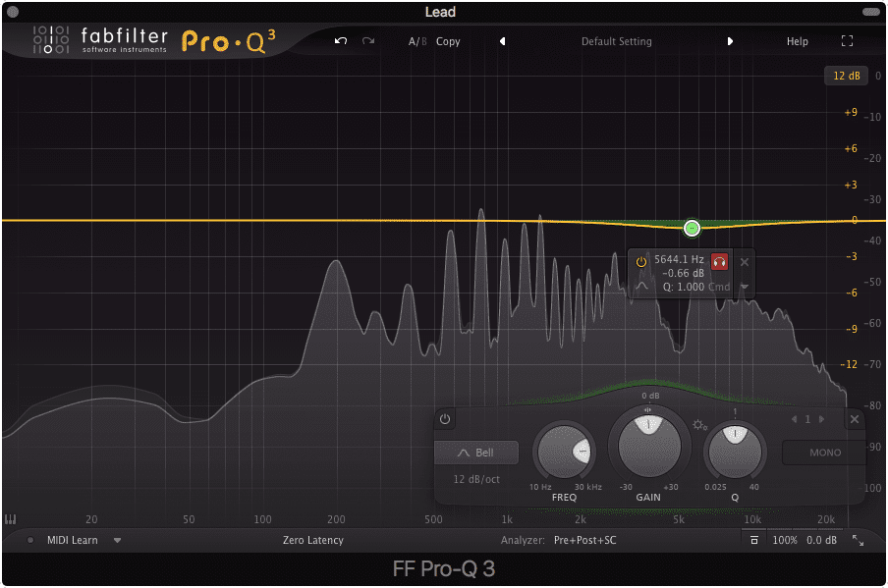The image size is (888, 588).
Task: Open the Help menu
Action: coord(797,41)
